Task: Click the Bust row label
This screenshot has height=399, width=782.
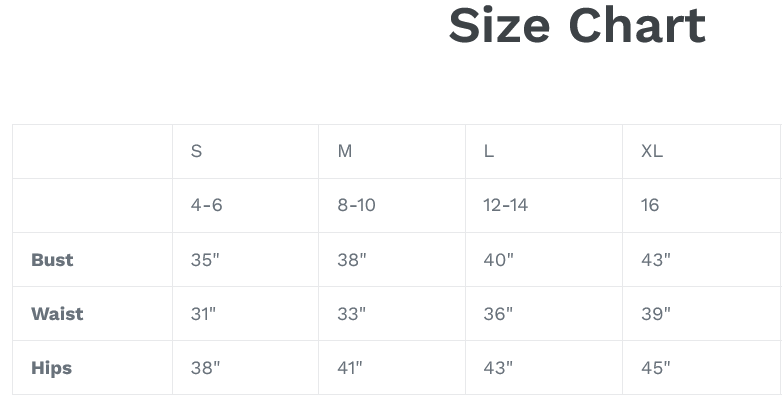Action: tap(52, 259)
